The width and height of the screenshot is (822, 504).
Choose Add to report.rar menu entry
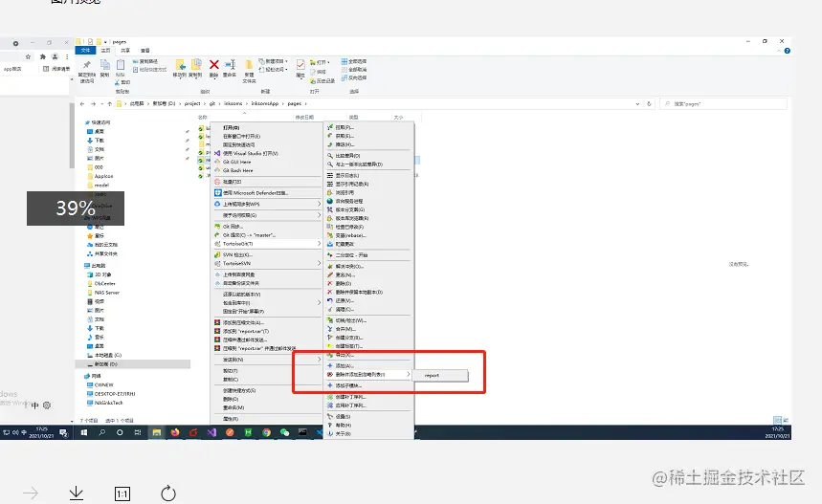click(267, 331)
